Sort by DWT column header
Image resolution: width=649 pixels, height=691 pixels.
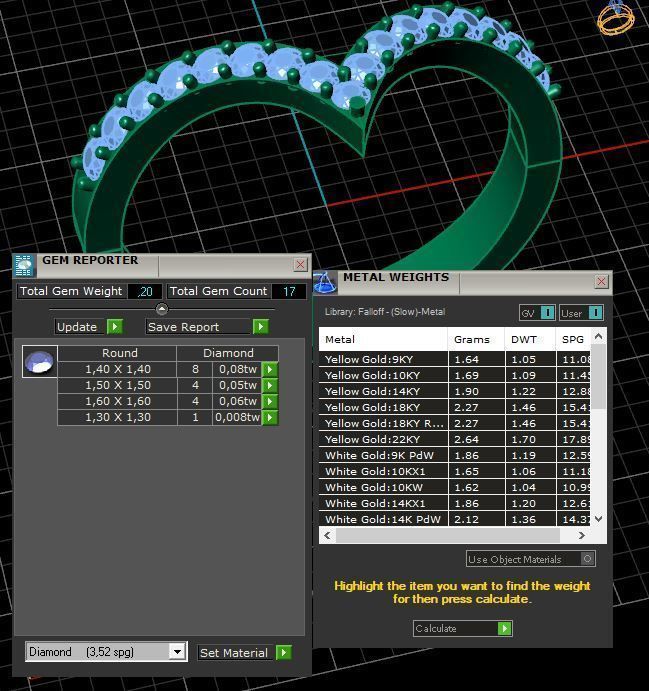(x=530, y=339)
